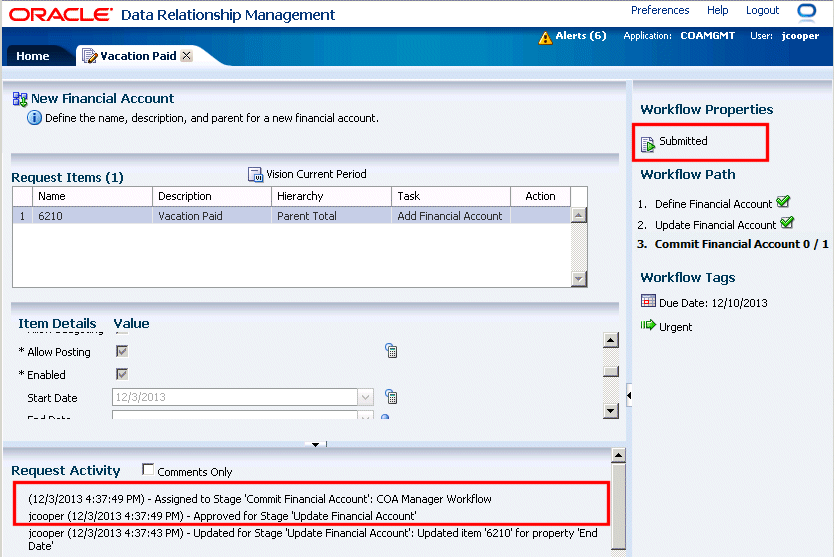This screenshot has height=557, width=834.
Task: Click the Vacation Paid tab's document icon
Action: coord(90,56)
